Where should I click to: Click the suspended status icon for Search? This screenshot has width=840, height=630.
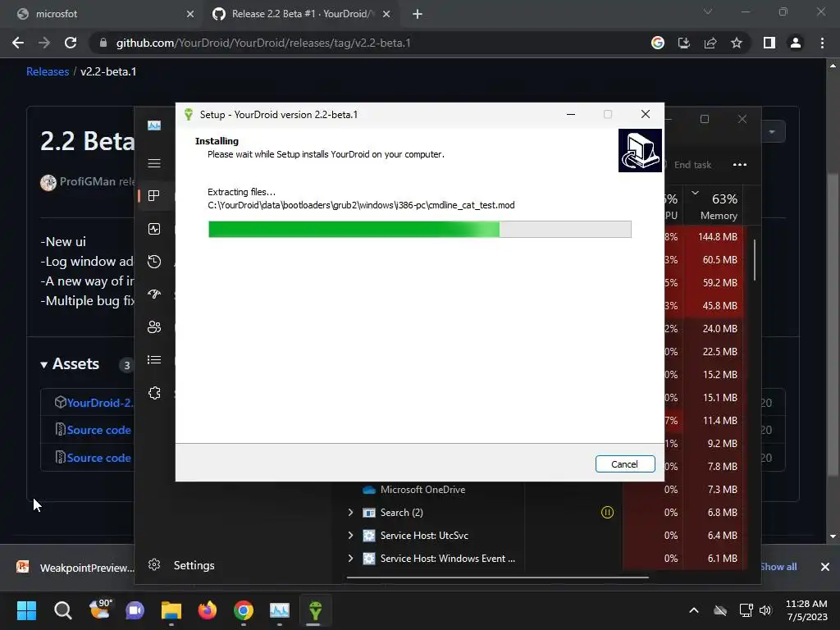coord(607,513)
